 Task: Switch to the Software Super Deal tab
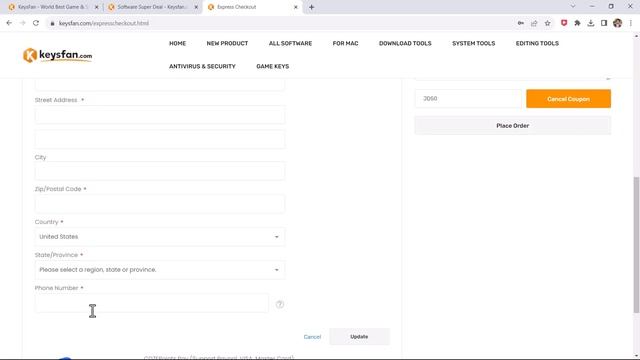tap(152, 7)
